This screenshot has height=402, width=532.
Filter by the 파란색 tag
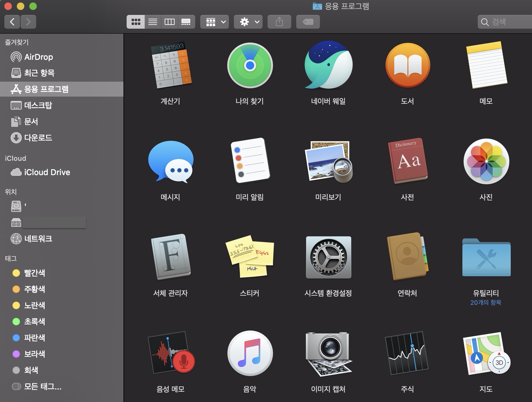point(62,338)
